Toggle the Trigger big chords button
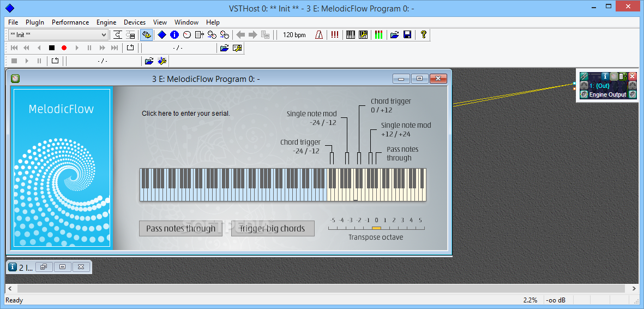The image size is (644, 309). 273,228
